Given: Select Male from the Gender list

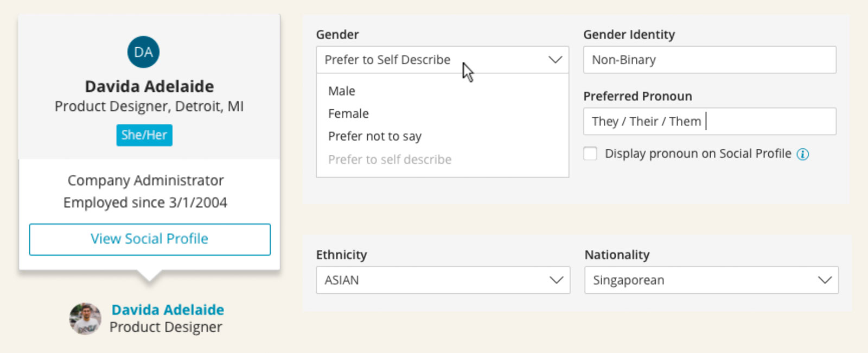Looking at the screenshot, I should (x=342, y=91).
